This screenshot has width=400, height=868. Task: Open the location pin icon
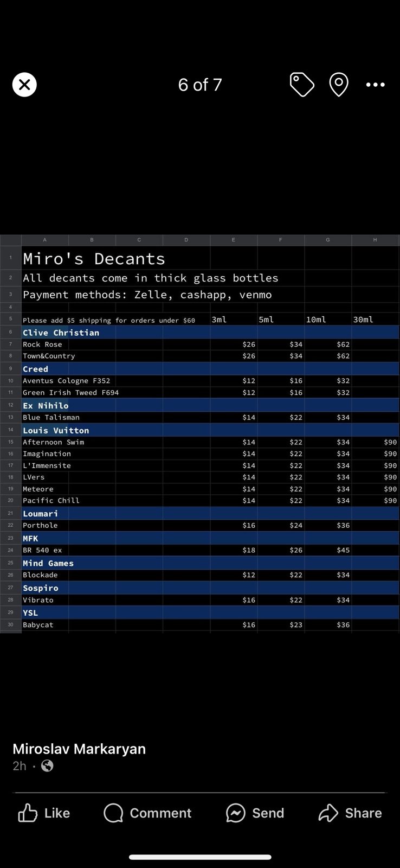click(339, 85)
